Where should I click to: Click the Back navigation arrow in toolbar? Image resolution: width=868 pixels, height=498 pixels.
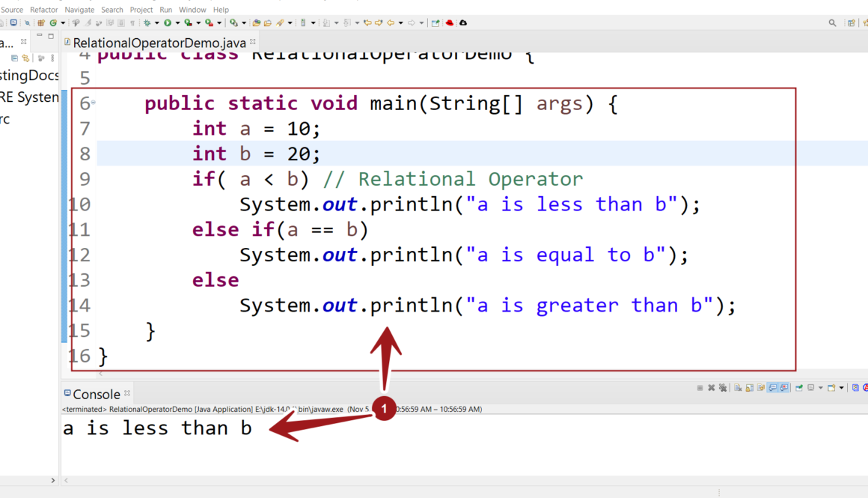tap(391, 23)
